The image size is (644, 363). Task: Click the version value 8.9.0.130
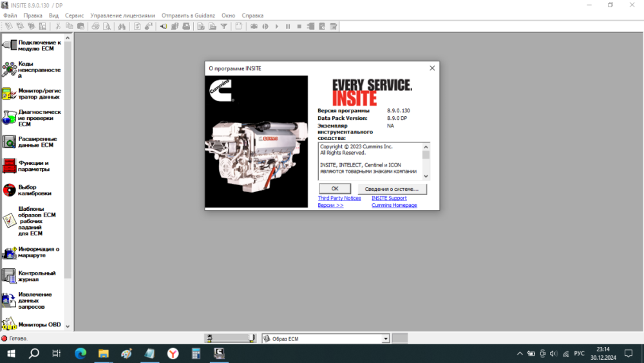point(399,111)
